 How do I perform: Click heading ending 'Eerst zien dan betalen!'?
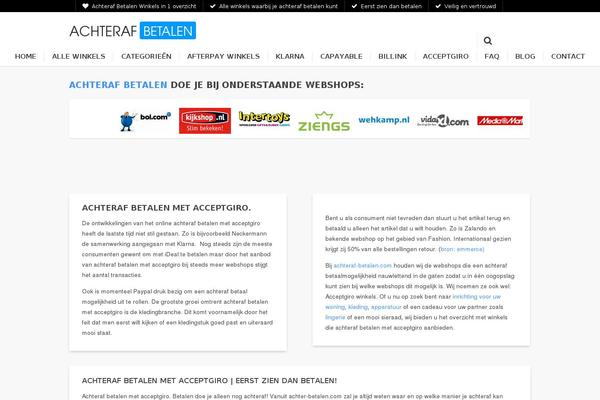pyautogui.click(x=209, y=380)
